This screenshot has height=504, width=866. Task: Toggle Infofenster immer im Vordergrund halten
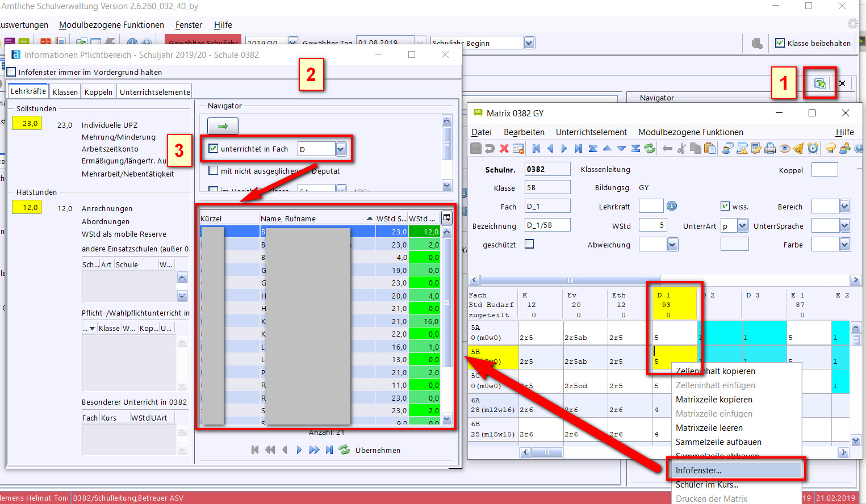pos(11,72)
